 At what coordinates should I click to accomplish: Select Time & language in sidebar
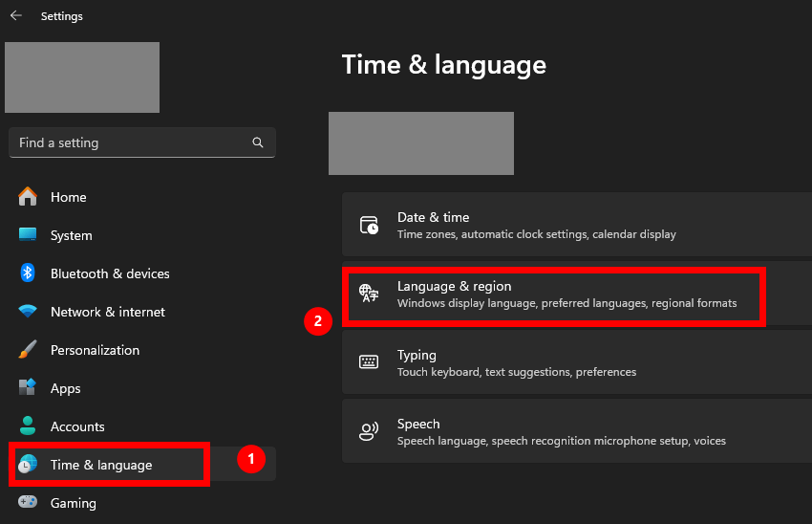click(x=101, y=465)
